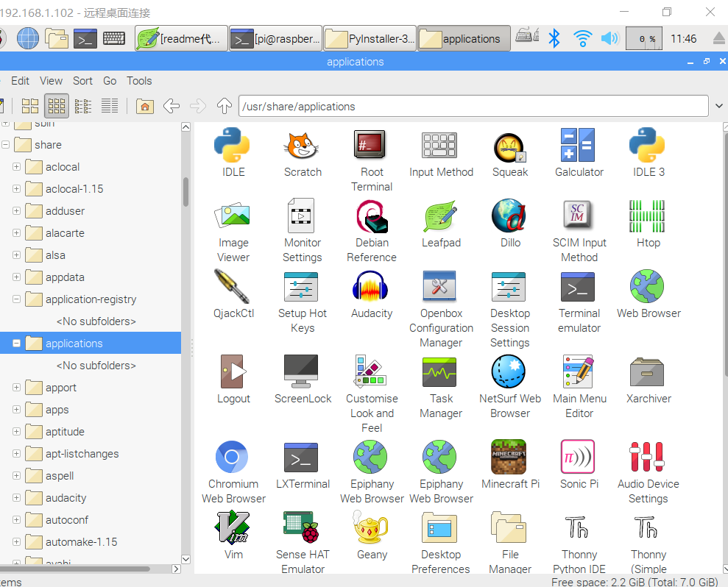Switch to PyInstaller-3 taskbar window
This screenshot has height=587, width=728.
tap(370, 38)
